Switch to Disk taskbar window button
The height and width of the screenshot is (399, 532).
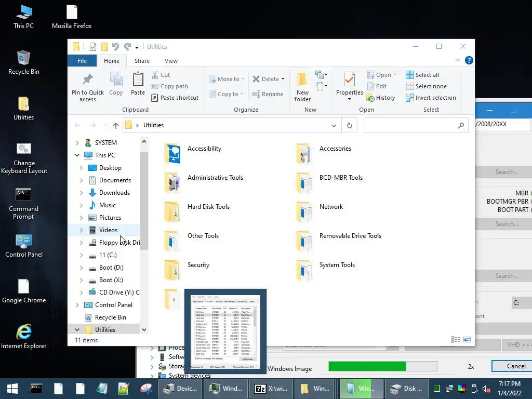point(405,389)
